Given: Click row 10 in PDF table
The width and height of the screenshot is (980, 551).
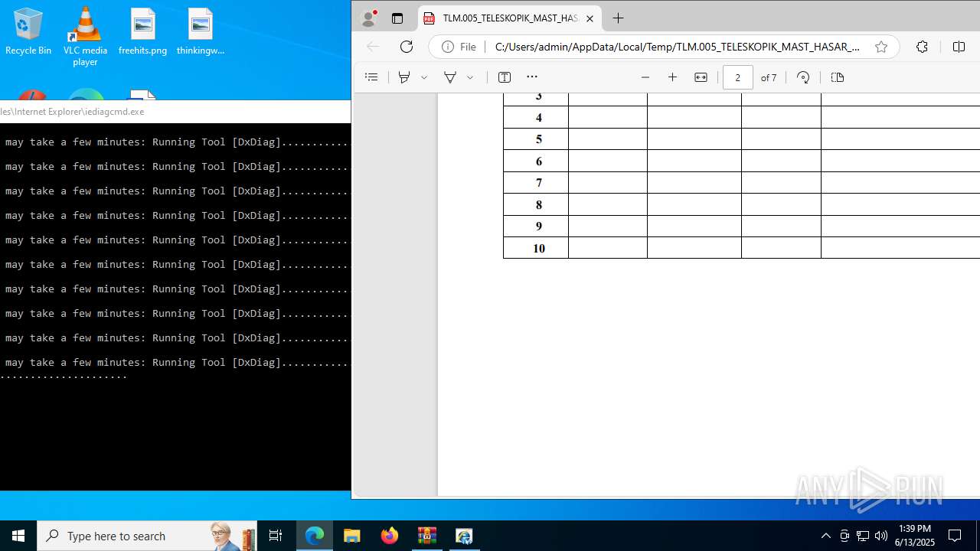Looking at the screenshot, I should pos(741,248).
